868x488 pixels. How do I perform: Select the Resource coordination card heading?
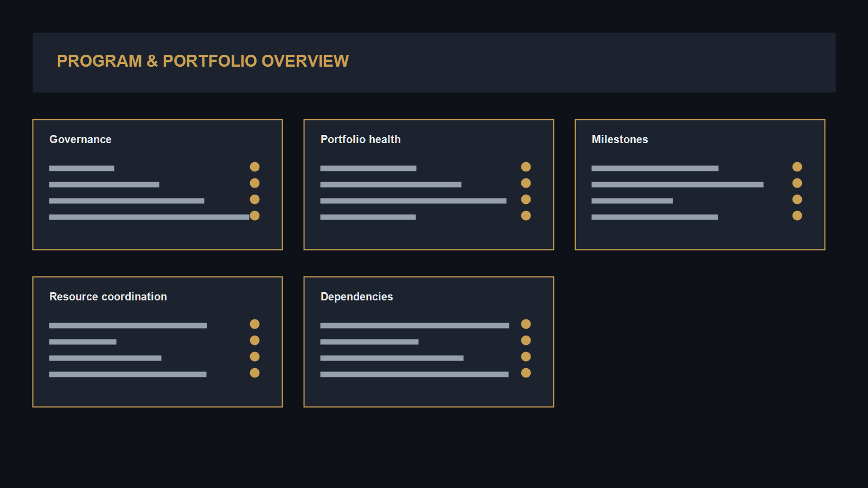[x=108, y=297]
